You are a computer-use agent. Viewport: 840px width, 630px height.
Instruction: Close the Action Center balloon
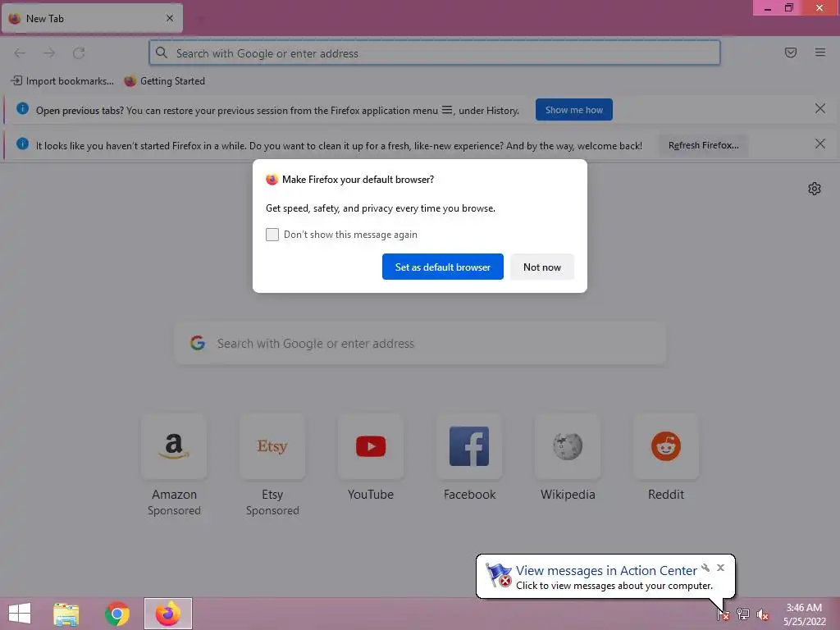coord(720,568)
